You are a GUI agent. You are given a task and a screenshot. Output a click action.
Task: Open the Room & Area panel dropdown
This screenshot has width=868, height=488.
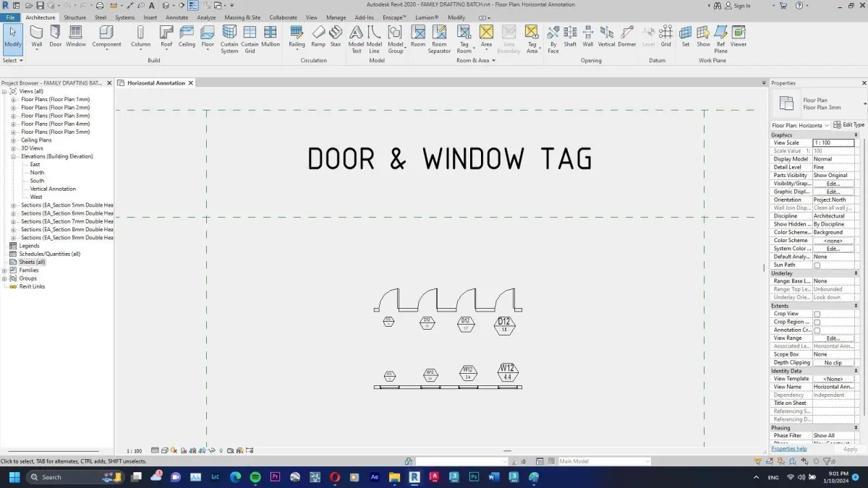[475, 61]
